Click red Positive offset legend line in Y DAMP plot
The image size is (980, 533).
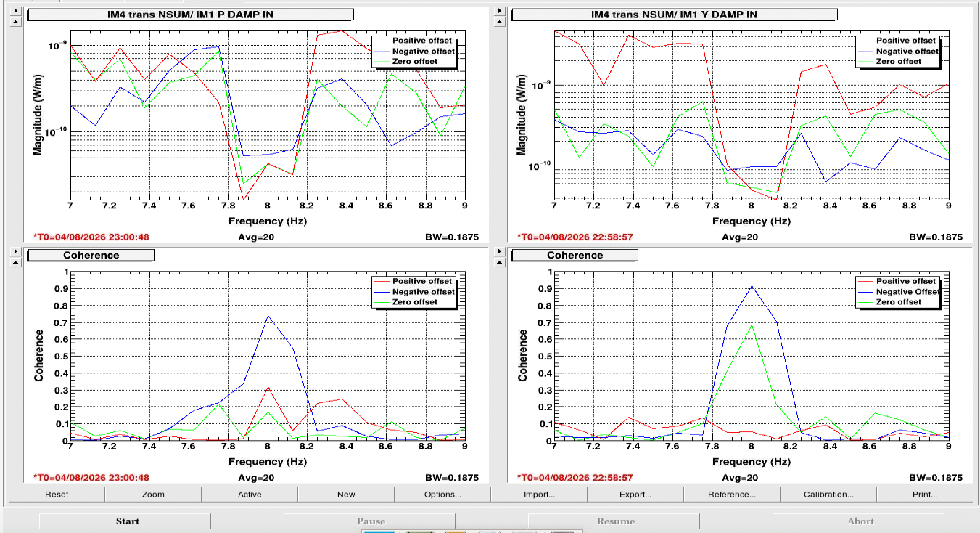(865, 41)
